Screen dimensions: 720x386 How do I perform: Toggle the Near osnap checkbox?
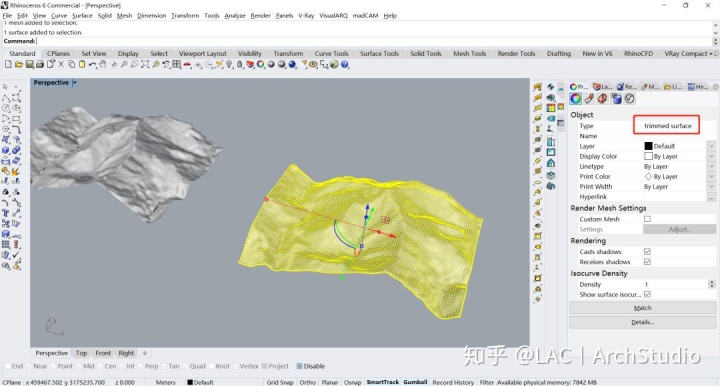(x=29, y=366)
